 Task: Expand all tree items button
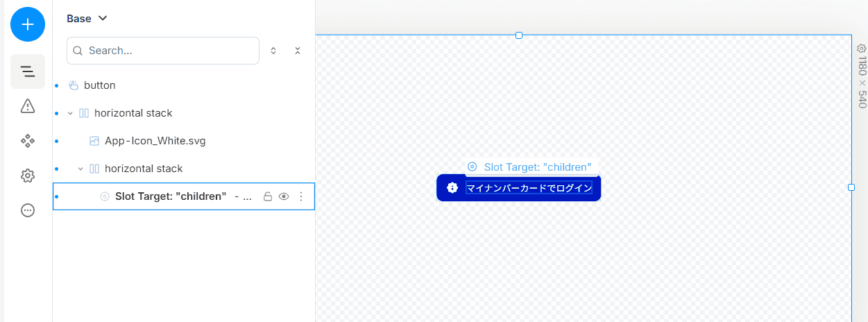(273, 51)
